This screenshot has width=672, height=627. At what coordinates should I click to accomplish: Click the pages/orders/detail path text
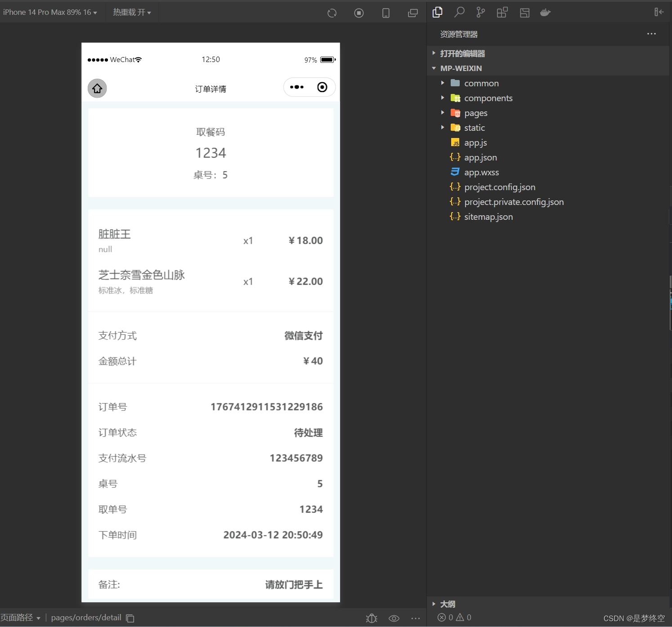point(86,618)
